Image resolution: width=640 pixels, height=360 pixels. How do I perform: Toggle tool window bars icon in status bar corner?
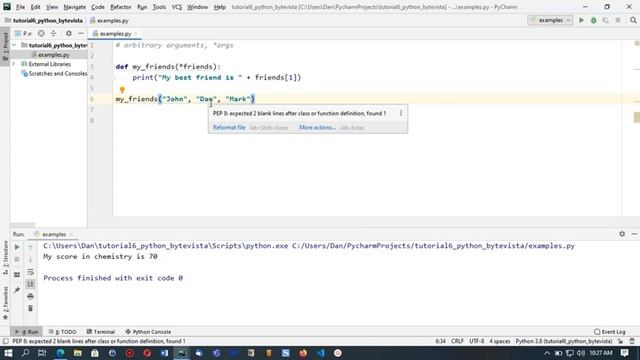(5, 341)
